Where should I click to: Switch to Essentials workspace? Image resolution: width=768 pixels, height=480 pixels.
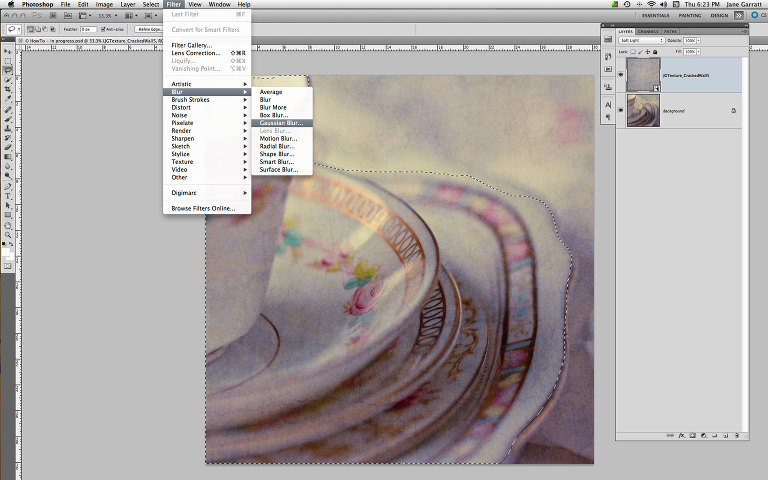click(655, 16)
